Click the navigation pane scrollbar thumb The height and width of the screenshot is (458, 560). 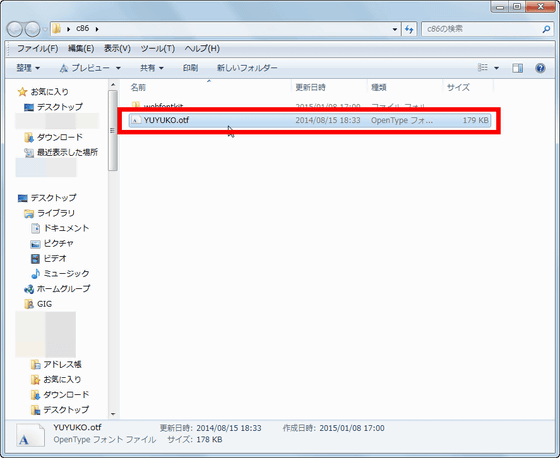(x=113, y=130)
